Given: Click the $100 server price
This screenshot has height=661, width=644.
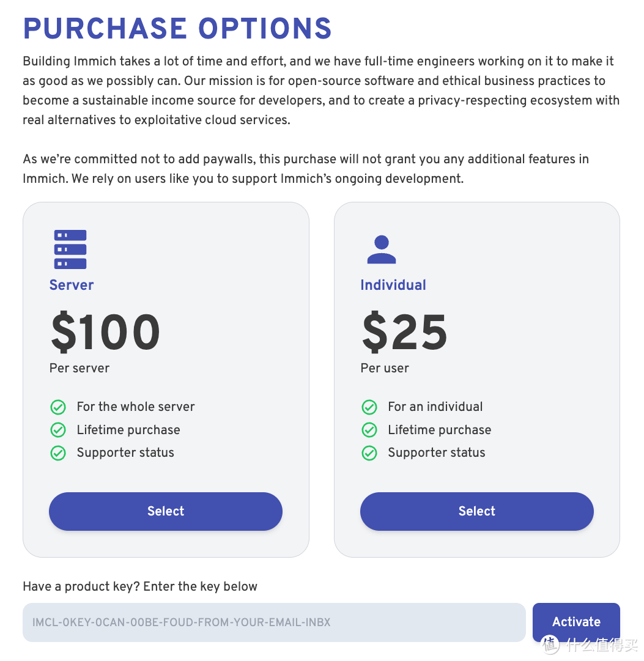Looking at the screenshot, I should (105, 333).
